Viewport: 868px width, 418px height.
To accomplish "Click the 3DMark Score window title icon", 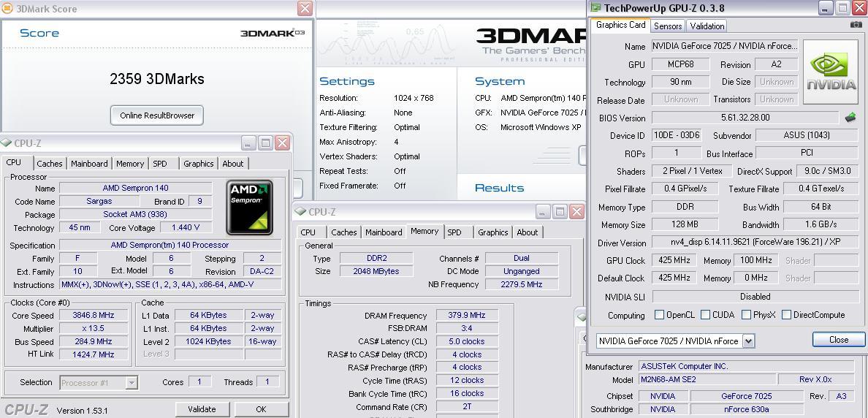I will [8, 8].
